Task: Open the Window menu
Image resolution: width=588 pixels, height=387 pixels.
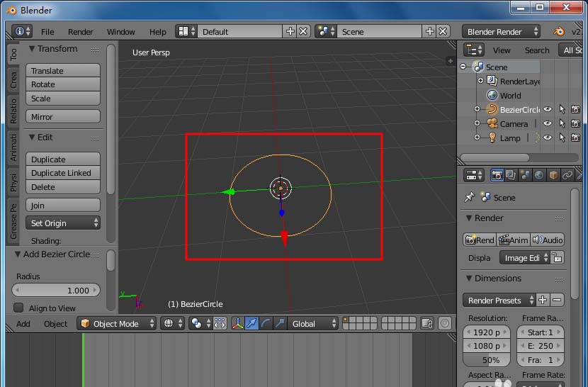Action: coord(120,32)
